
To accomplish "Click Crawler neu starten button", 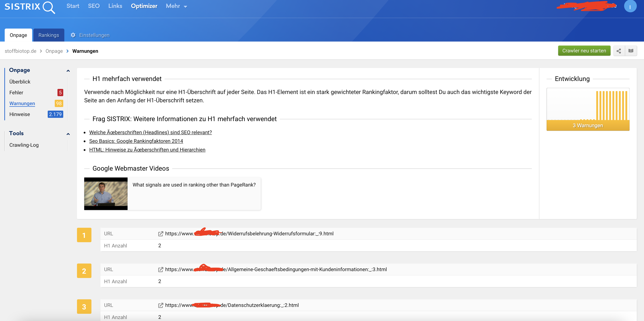I will (x=584, y=51).
